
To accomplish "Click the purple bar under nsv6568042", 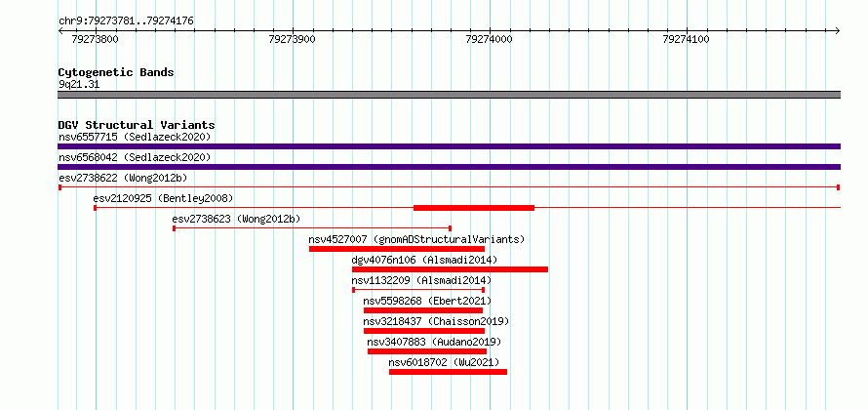I will tap(449, 167).
